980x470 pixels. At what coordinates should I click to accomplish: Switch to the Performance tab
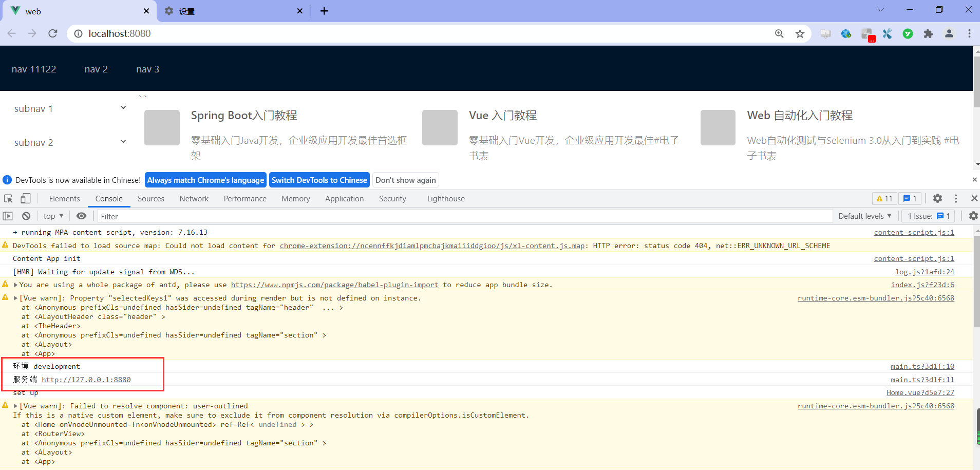pyautogui.click(x=245, y=198)
